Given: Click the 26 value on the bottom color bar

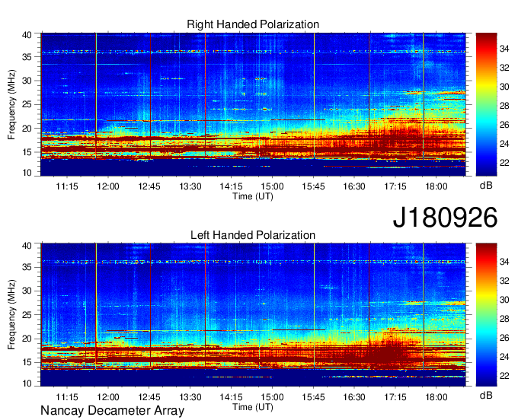Looking at the screenshot, I should (504, 338).
